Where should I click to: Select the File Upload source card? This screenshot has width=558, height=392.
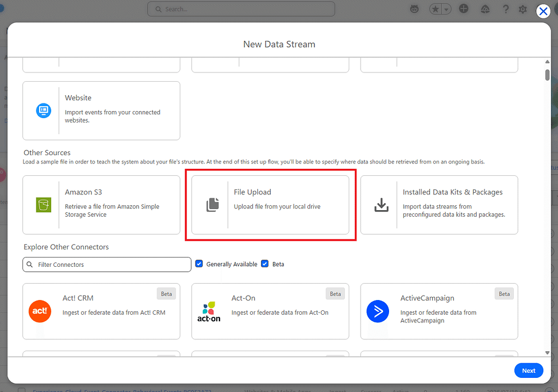[x=270, y=205]
